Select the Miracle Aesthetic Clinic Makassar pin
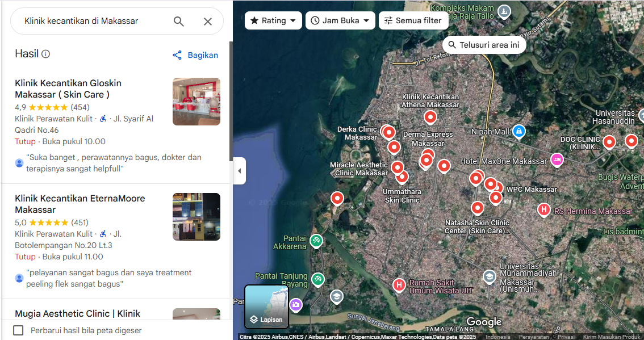Image resolution: width=644 pixels, height=340 pixels. (x=397, y=167)
